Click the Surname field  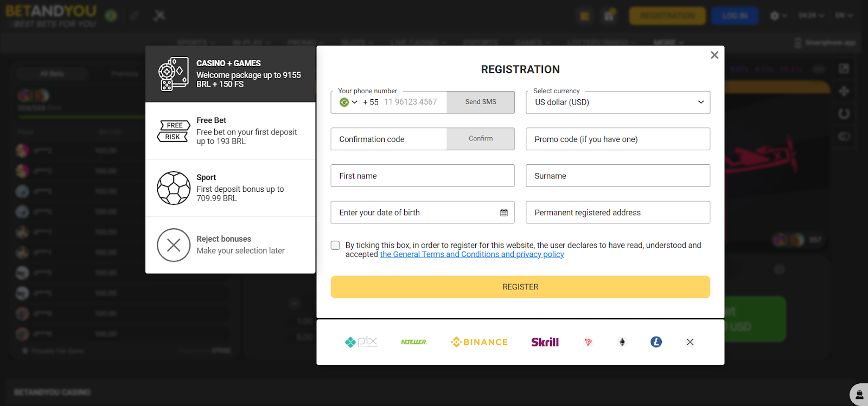[x=618, y=176]
